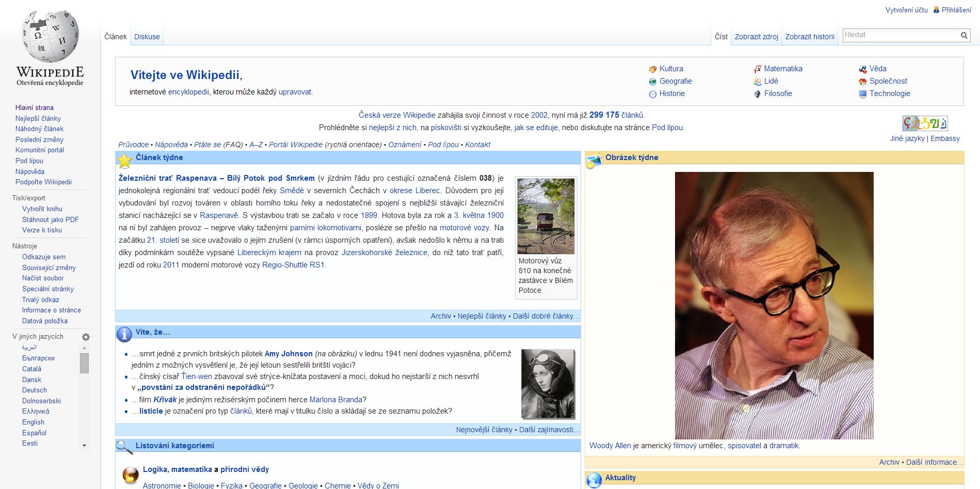Viewport: 980px width, 489px height.
Task: Open the 299 175 article count link
Action: [604, 115]
